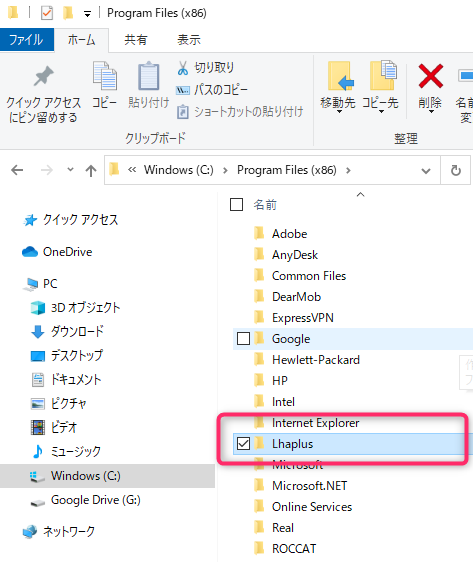This screenshot has height=562, width=473.
Task: Go up one folder level
Action: [91, 170]
